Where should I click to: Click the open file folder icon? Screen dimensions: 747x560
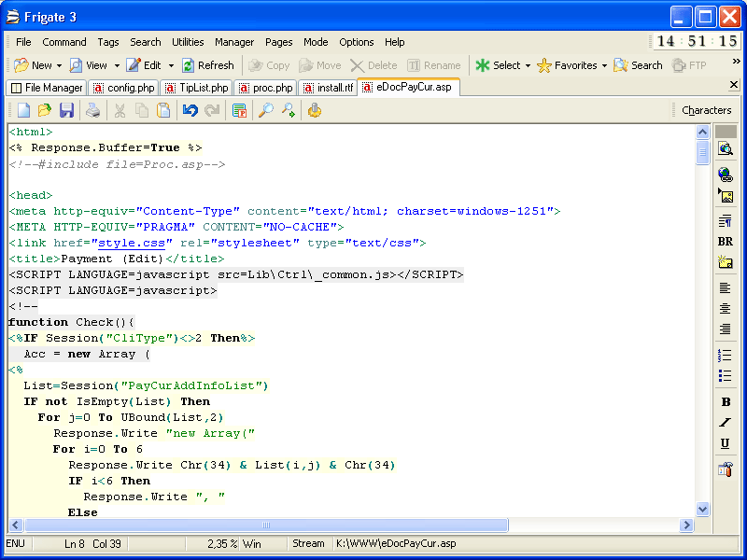(x=45, y=110)
